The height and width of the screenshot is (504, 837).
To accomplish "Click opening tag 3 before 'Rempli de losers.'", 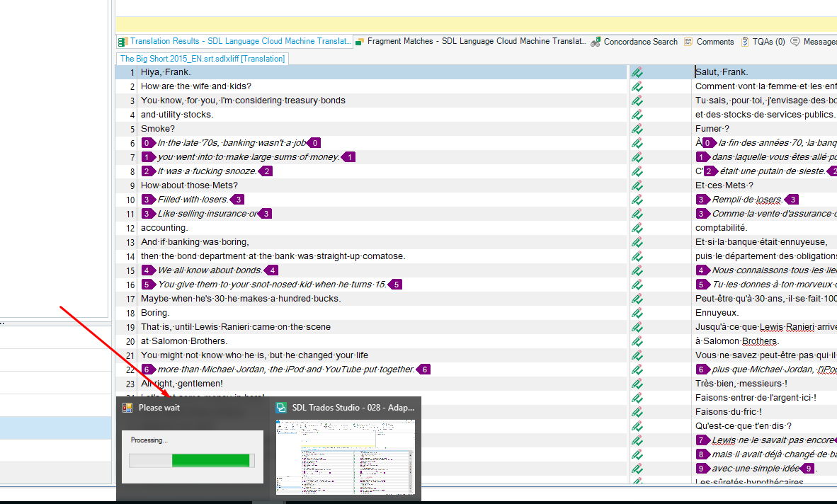I will [702, 200].
